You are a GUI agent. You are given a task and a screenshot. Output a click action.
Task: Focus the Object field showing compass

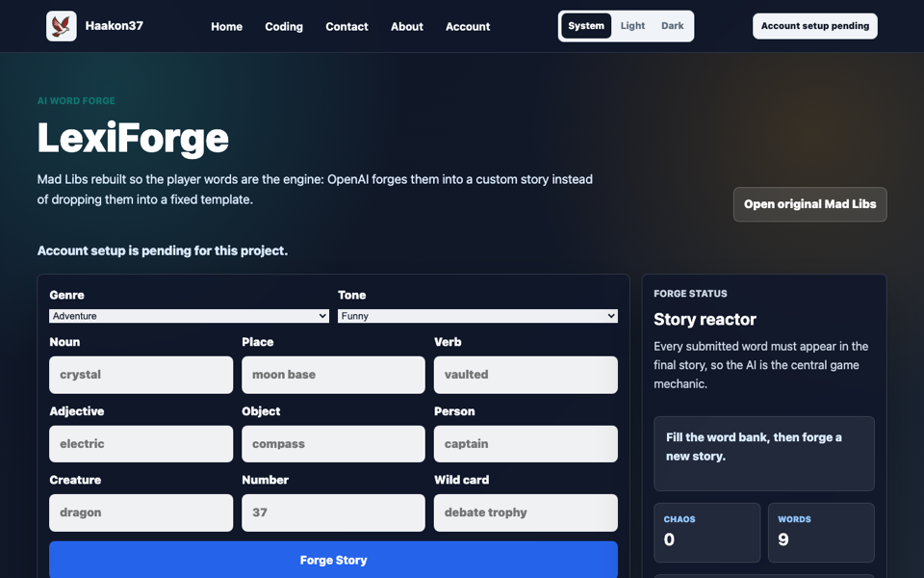click(x=334, y=443)
